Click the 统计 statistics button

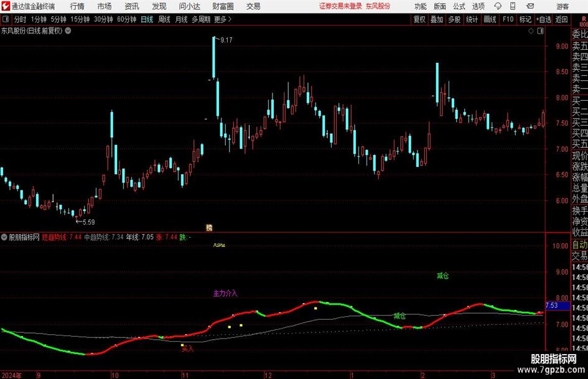472,19
